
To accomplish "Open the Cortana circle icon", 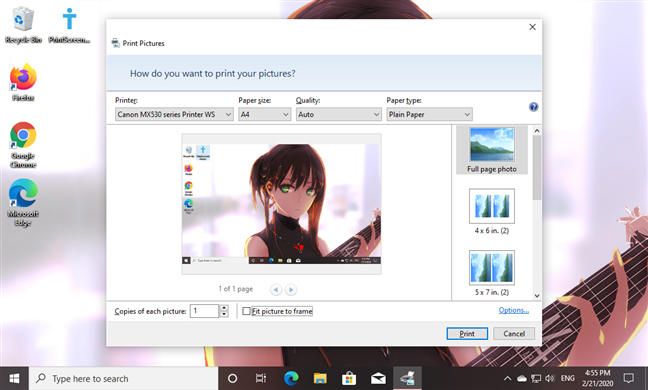I will (232, 378).
